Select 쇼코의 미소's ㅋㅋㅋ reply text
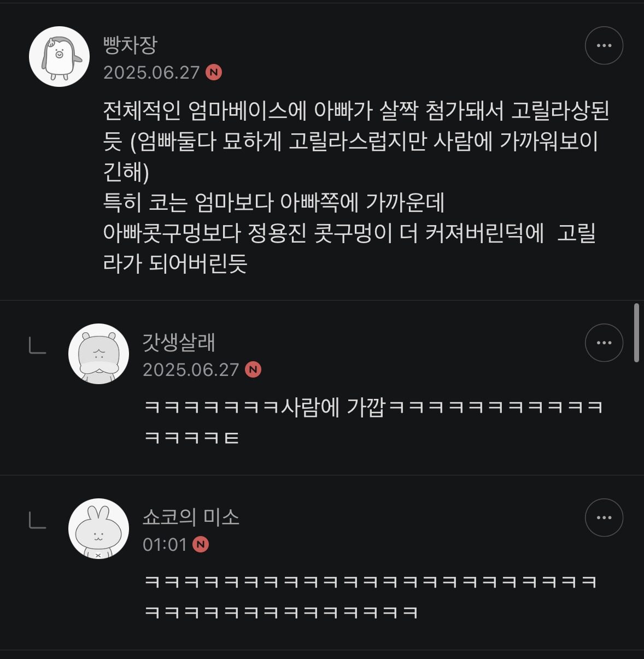 point(370,597)
